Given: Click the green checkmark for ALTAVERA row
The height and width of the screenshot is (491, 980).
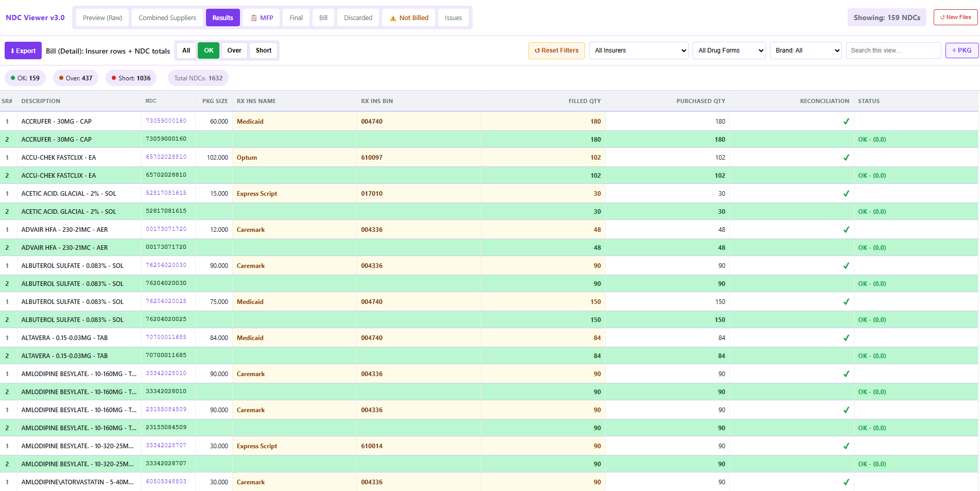Looking at the screenshot, I should coord(846,338).
